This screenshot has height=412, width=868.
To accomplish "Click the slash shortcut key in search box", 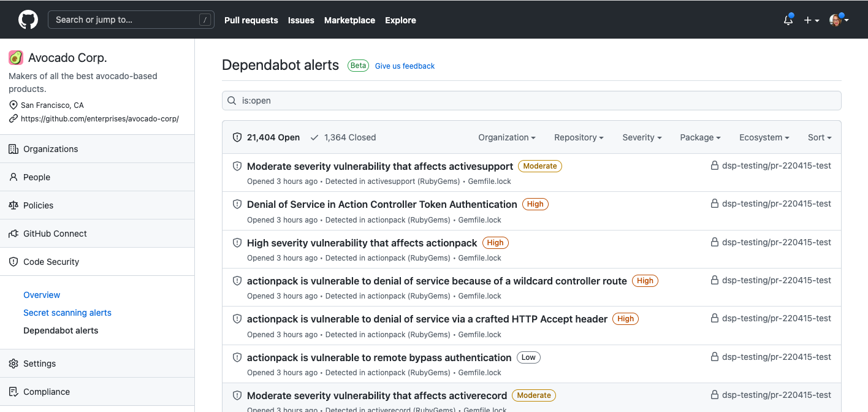I will (205, 20).
